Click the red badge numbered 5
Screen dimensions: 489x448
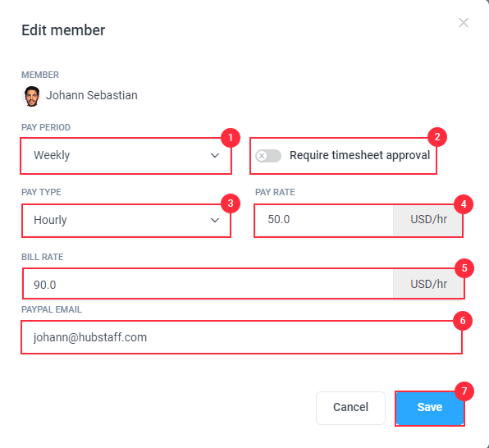pos(464,268)
